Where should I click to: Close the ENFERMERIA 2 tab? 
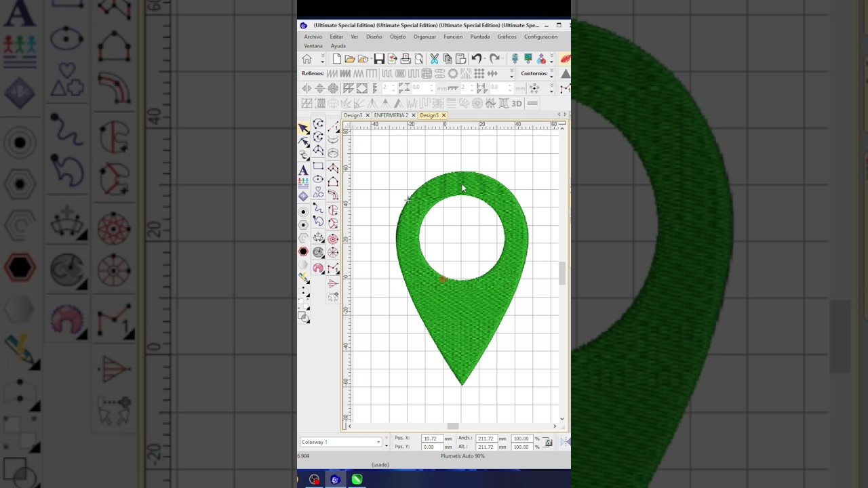(413, 115)
